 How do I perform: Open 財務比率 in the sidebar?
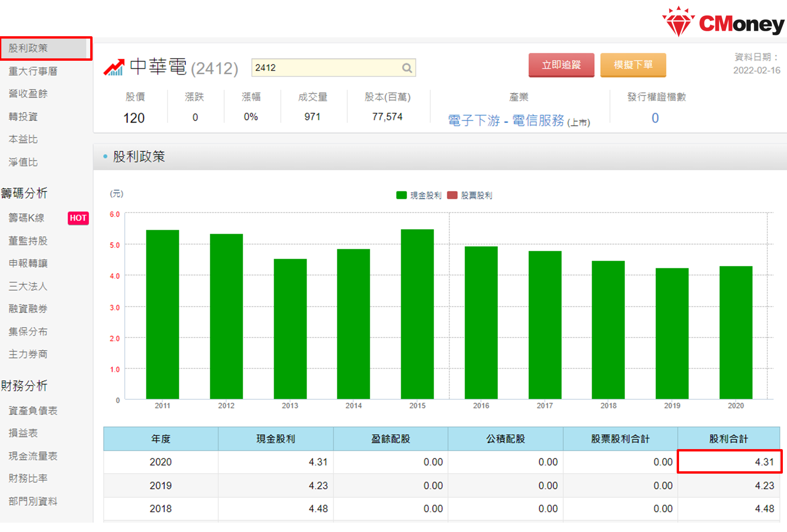[28, 479]
